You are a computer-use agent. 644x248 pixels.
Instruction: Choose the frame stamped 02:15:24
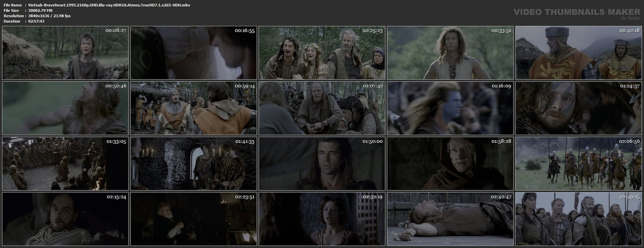click(x=65, y=219)
